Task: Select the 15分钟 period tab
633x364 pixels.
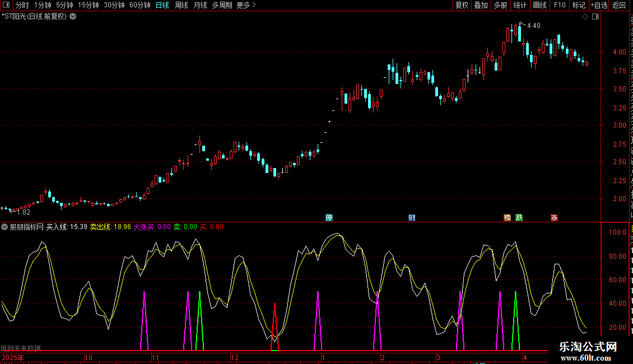Action: tap(89, 5)
